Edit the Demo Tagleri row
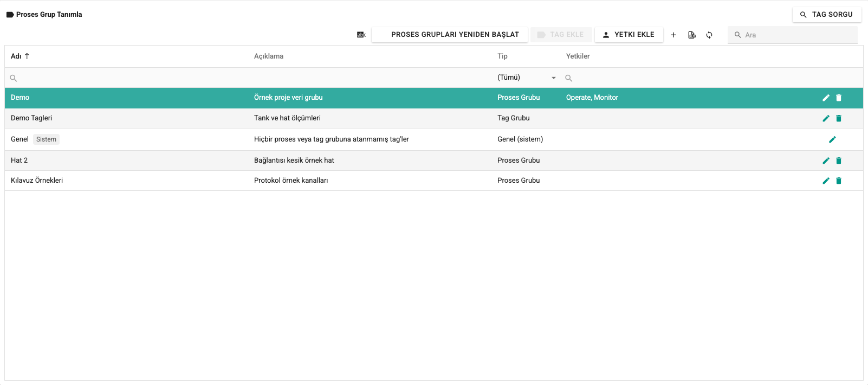868x385 pixels. click(826, 118)
